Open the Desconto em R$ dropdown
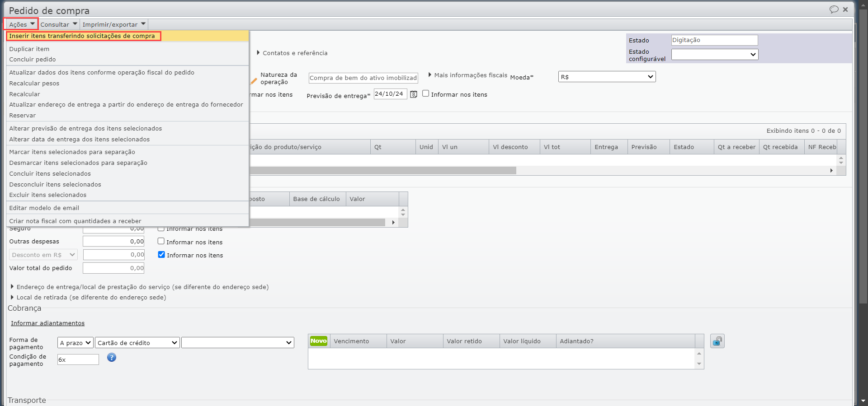 tap(43, 255)
